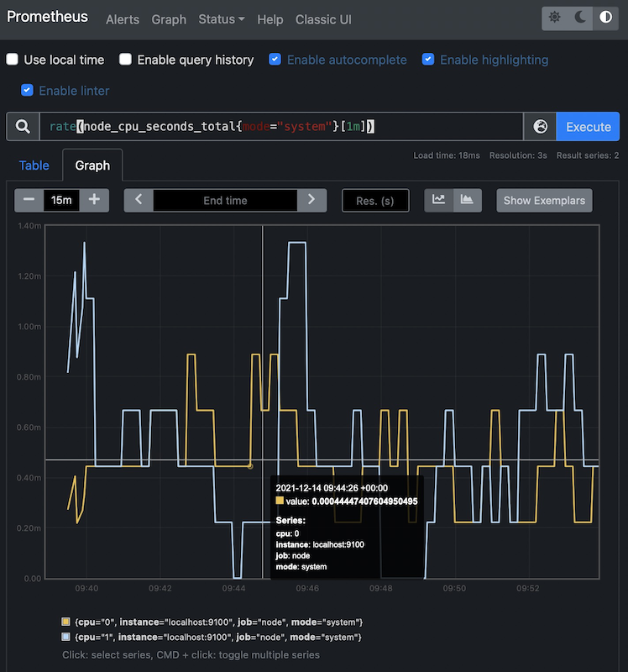Click the legend hint about CMD + click
The width and height of the screenshot is (628, 672).
click(x=191, y=655)
